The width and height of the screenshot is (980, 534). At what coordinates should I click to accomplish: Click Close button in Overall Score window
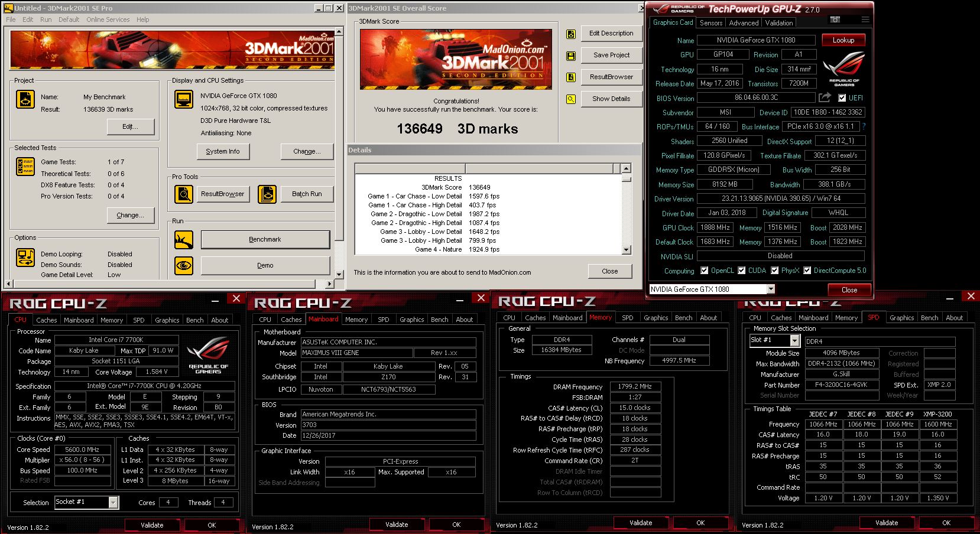coord(610,272)
